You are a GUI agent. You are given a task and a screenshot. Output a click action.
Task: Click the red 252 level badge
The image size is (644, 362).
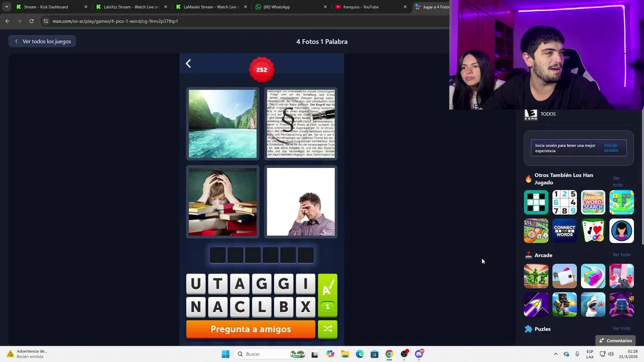click(262, 70)
